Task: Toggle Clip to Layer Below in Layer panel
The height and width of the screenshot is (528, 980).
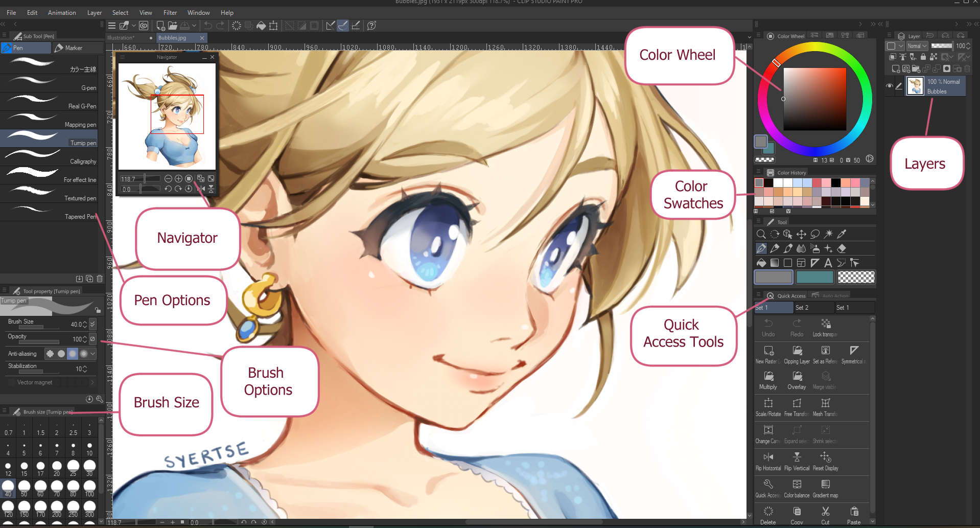Action: pyautogui.click(x=893, y=57)
